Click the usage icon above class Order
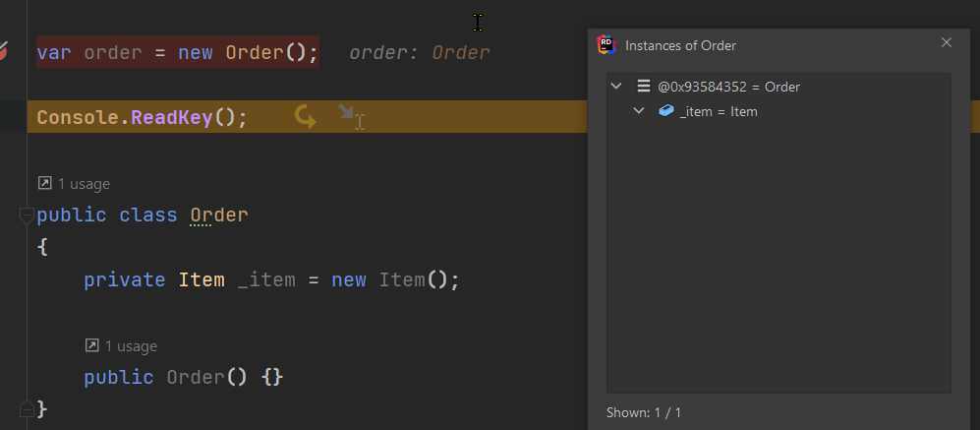Screen dimensions: 980x430 click(x=44, y=184)
